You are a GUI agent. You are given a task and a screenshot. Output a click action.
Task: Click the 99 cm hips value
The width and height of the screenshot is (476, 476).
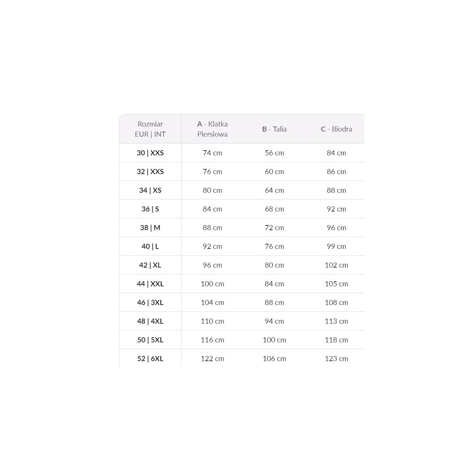pos(336,247)
